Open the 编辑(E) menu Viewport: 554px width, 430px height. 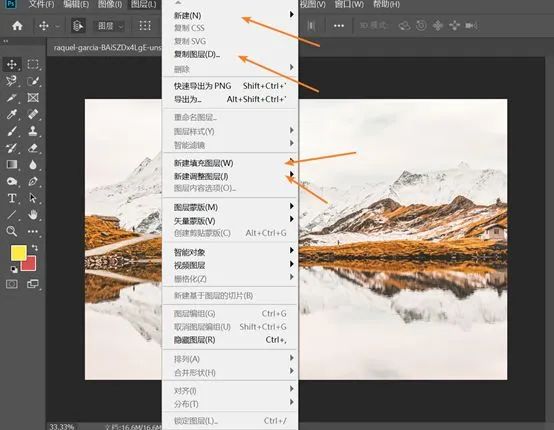[x=76, y=4]
